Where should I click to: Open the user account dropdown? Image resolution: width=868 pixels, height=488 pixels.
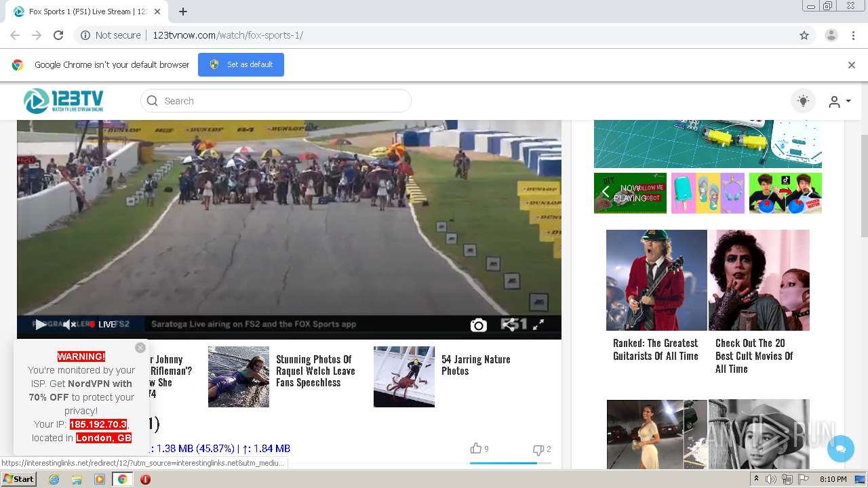(839, 102)
